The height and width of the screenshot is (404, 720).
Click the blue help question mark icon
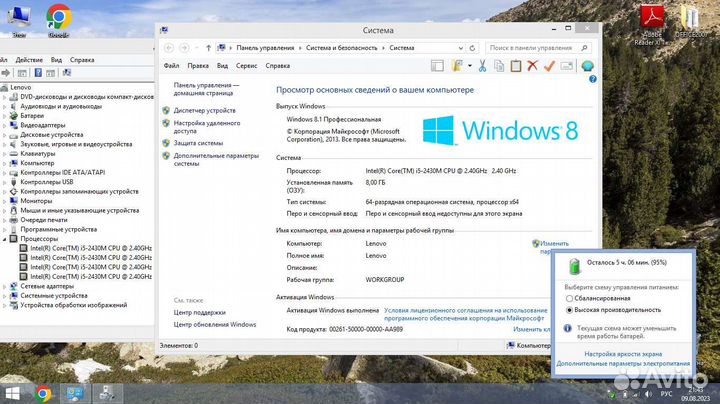[593, 79]
